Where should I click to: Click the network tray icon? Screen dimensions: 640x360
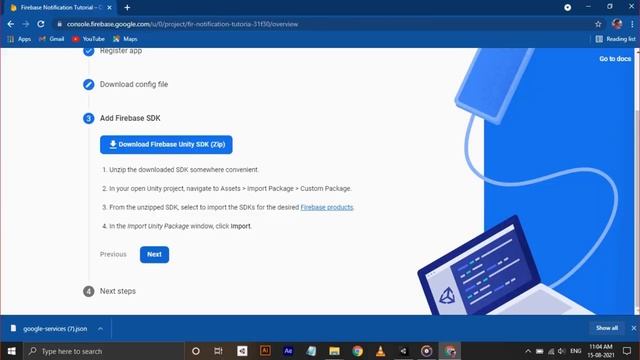551,351
